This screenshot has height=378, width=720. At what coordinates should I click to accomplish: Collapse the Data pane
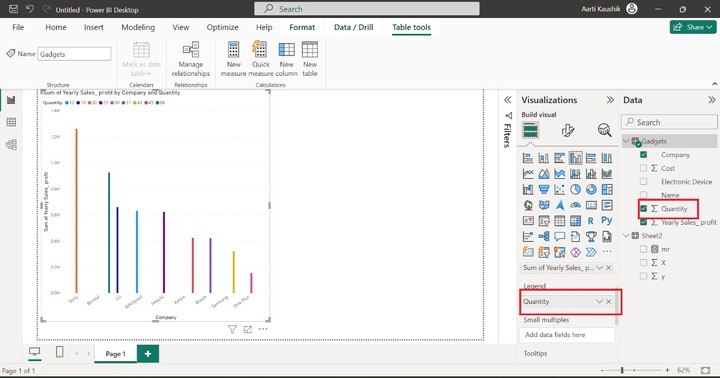[711, 100]
